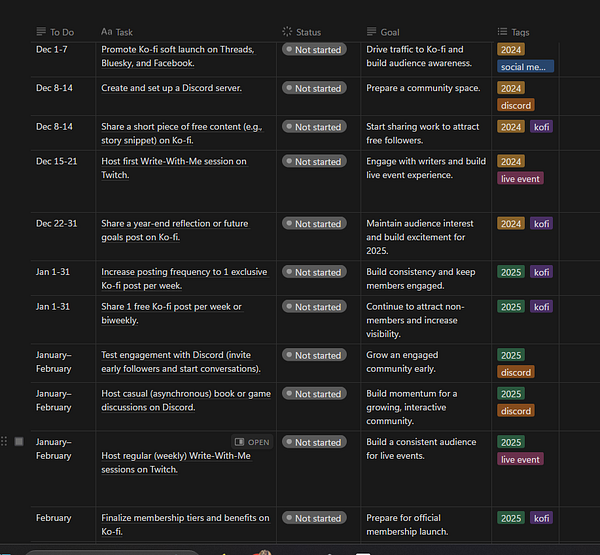Click the red live event tag for Dec 15-21
Viewport: 600px width, 555px height.
520,179
